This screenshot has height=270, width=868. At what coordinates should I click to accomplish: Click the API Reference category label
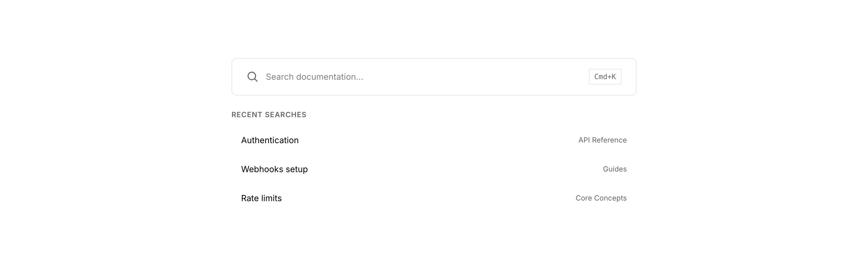(x=602, y=140)
